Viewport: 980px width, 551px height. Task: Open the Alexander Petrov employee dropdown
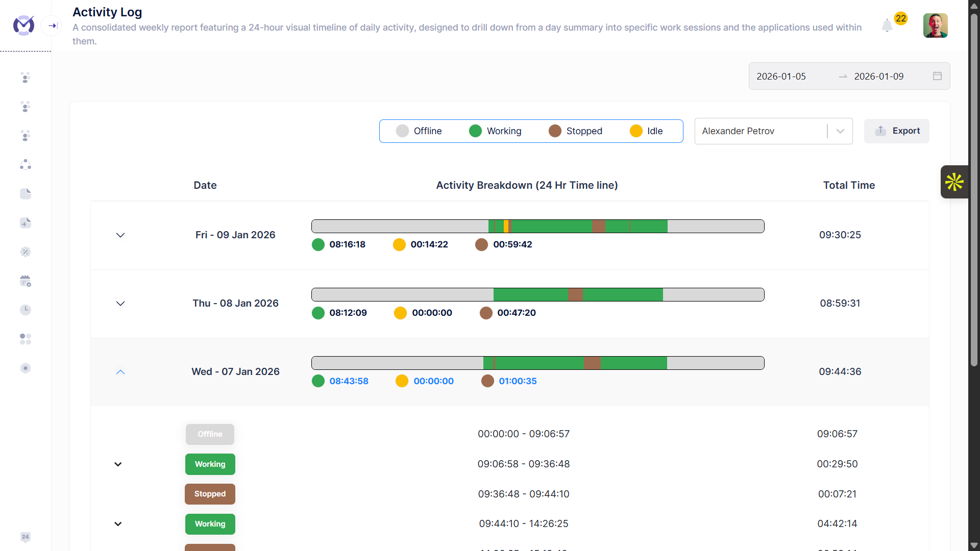773,131
